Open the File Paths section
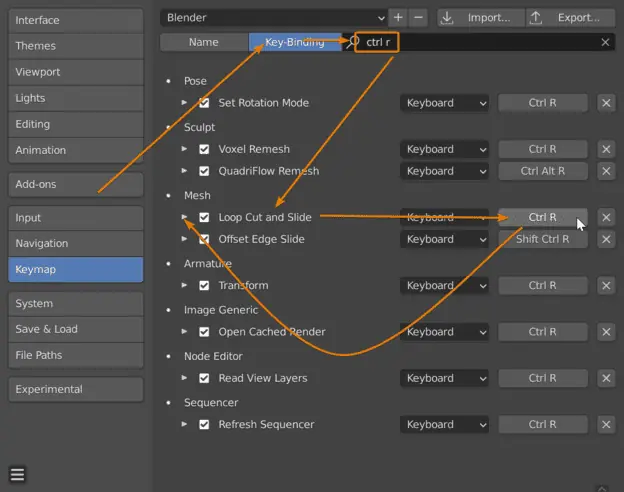The height and width of the screenshot is (492, 624). pos(76,355)
